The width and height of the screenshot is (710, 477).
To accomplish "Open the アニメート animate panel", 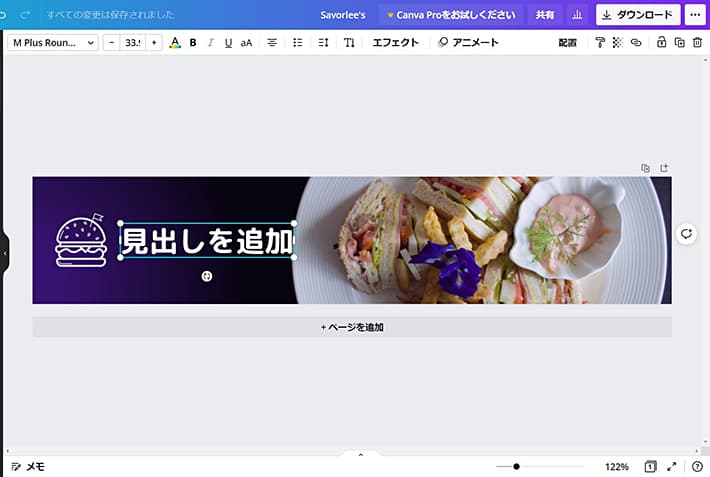I will (468, 43).
